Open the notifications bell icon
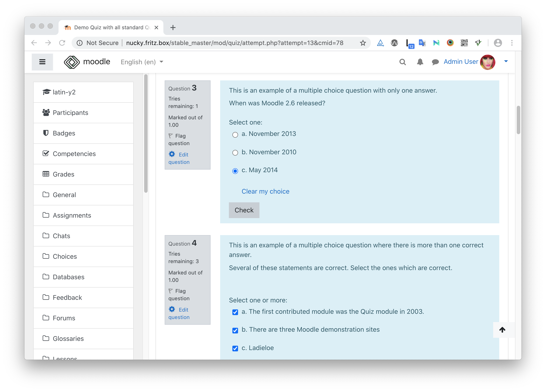This screenshot has height=392, width=546. pos(420,62)
